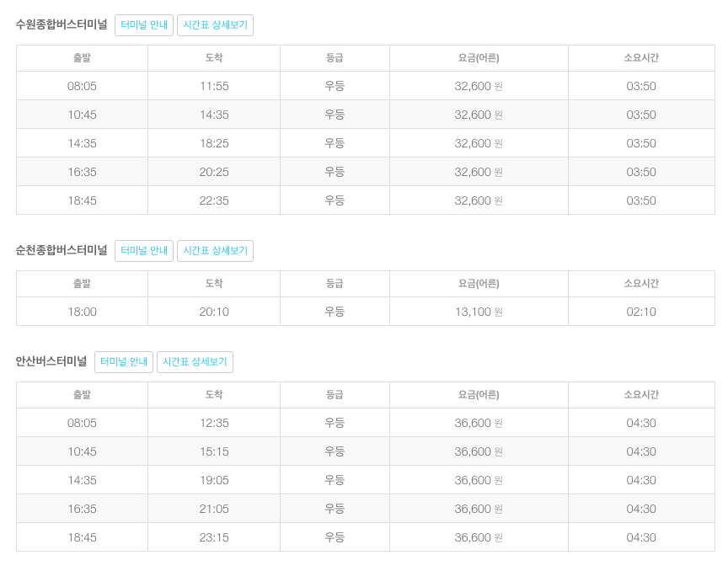The height and width of the screenshot is (571, 728).
Task: Click 우등 grade in 19:05 arrival row
Action: tap(335, 481)
